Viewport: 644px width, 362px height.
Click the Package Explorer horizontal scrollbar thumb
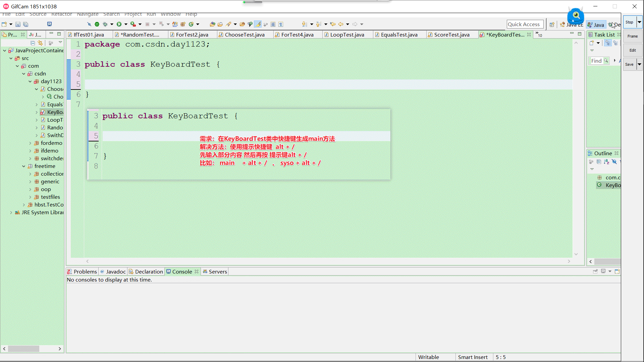click(x=23, y=349)
